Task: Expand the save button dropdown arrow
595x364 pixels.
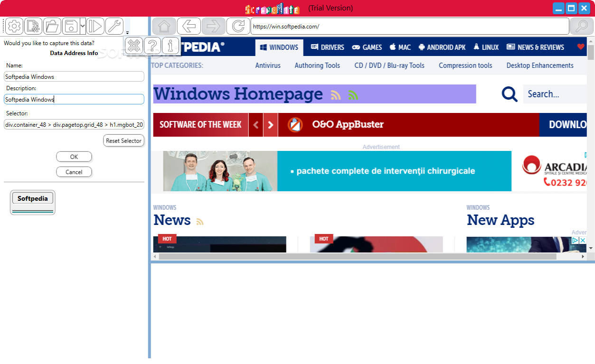Action: click(x=83, y=26)
